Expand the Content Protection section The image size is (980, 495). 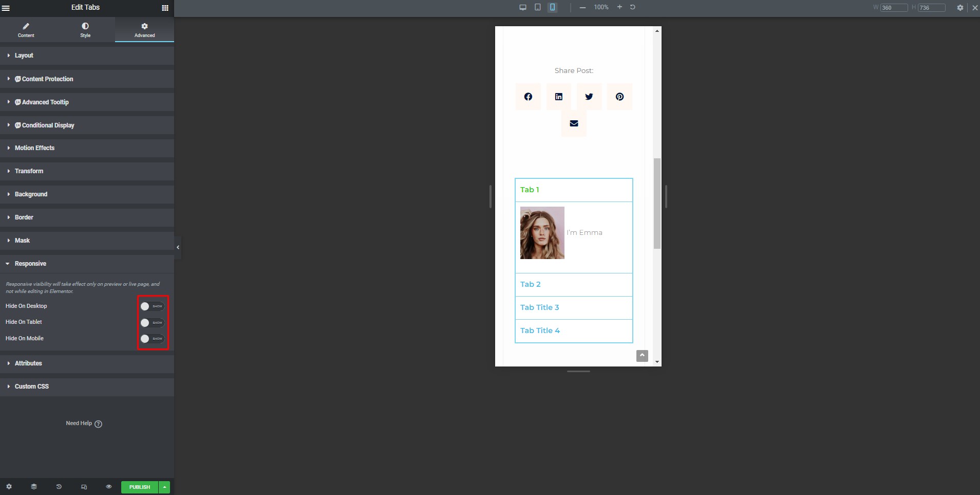click(x=87, y=79)
